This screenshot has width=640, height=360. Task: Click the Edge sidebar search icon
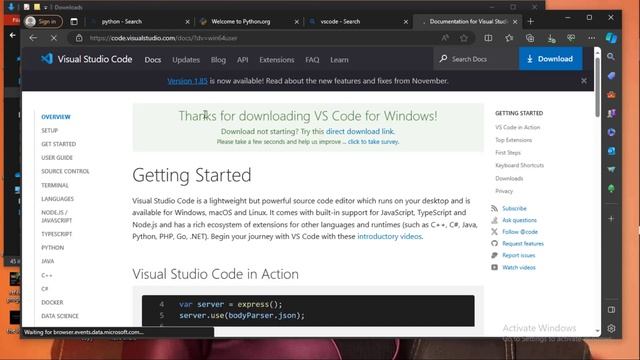coord(611,57)
